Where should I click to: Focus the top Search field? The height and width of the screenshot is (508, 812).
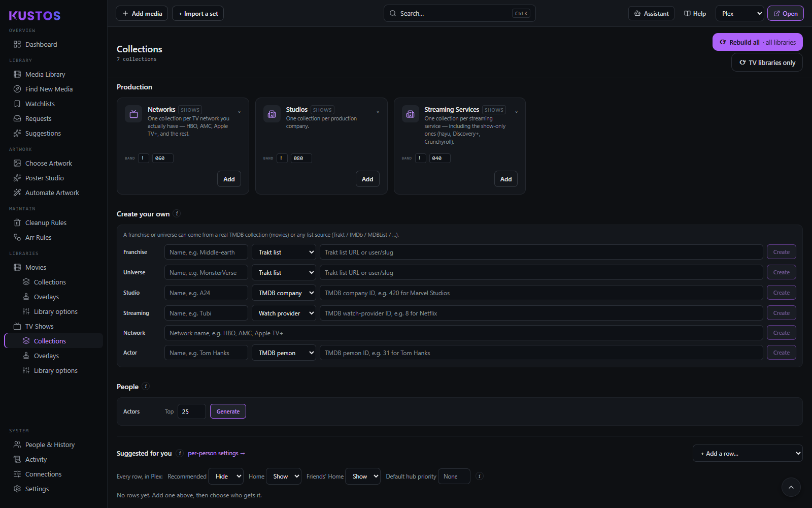pyautogui.click(x=459, y=14)
